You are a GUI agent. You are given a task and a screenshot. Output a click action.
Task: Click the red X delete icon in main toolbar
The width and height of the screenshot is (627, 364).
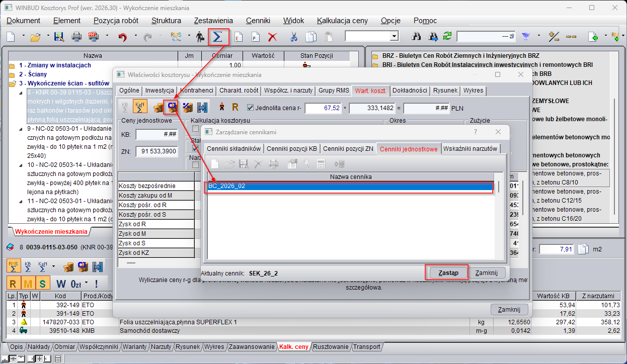[272, 37]
